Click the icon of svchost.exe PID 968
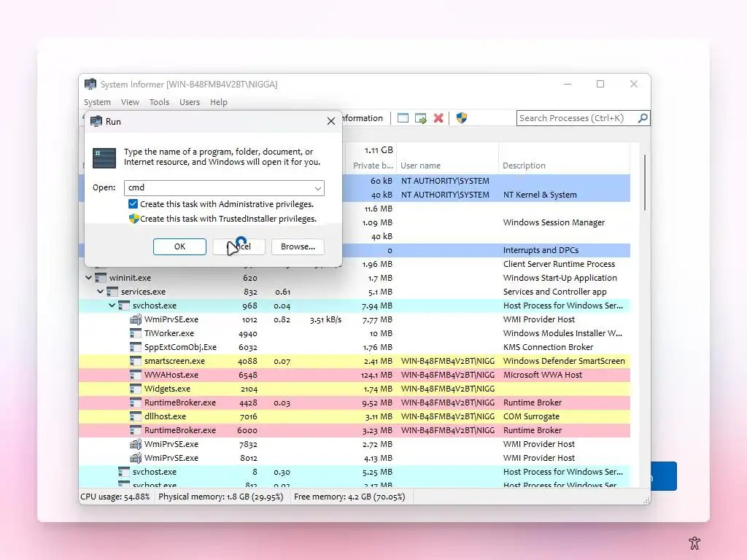 point(124,306)
